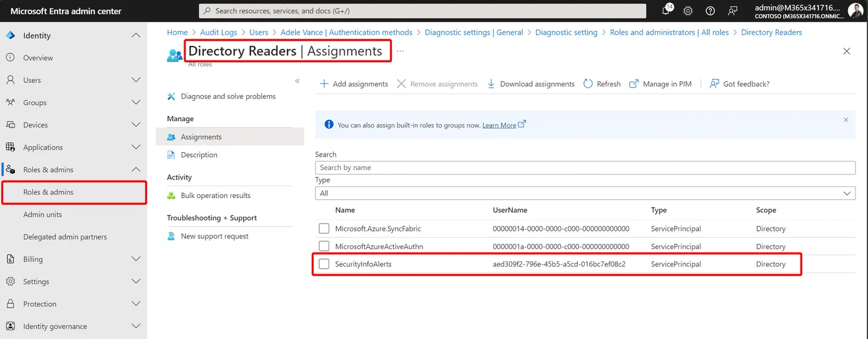Click the Billing icon in sidebar
The height and width of the screenshot is (339, 868).
(x=11, y=259)
